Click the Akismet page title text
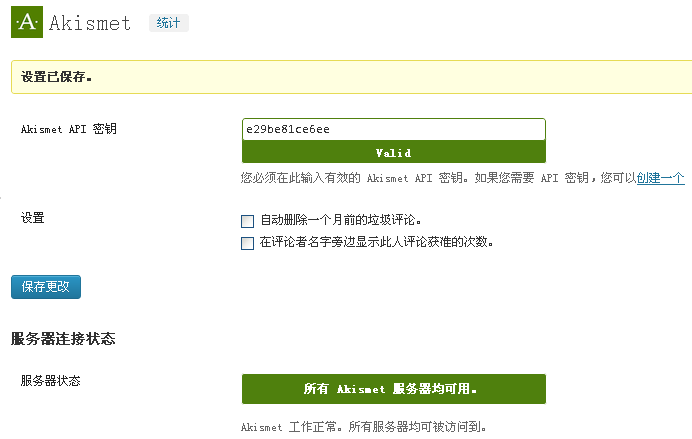Viewport: 692px width, 439px height. pyautogui.click(x=90, y=23)
